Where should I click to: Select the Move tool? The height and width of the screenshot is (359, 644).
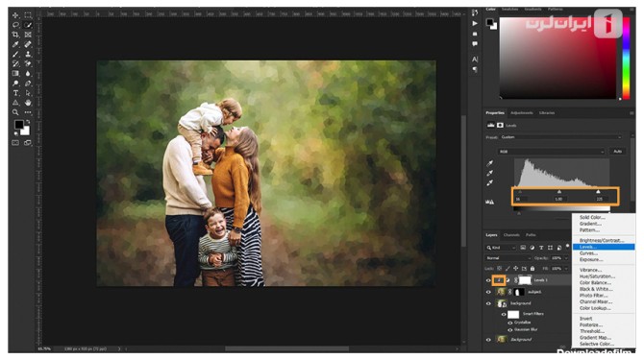point(15,15)
